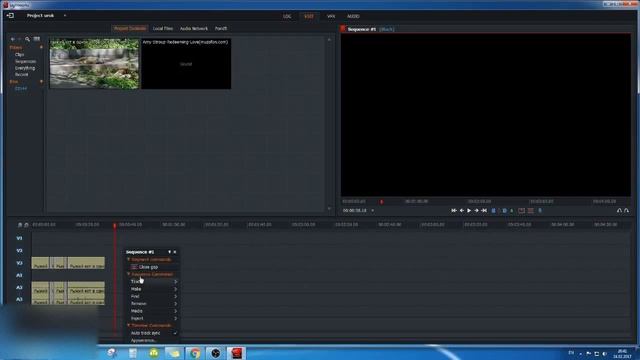This screenshot has height=360, width=640.
Task: Click the red remove icon
Action: [x=522, y=211]
